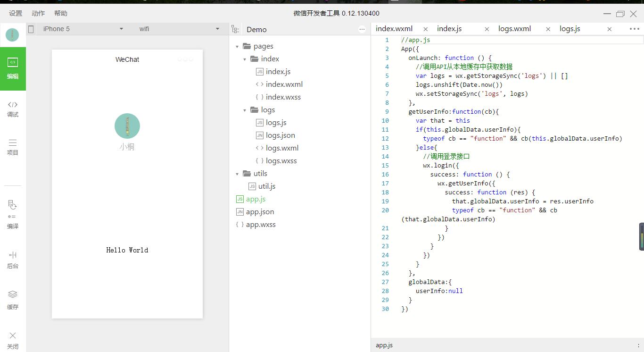Screen dimensions: 644x352
Task: Open the 设置 (Settings) menu
Action: pos(16,13)
